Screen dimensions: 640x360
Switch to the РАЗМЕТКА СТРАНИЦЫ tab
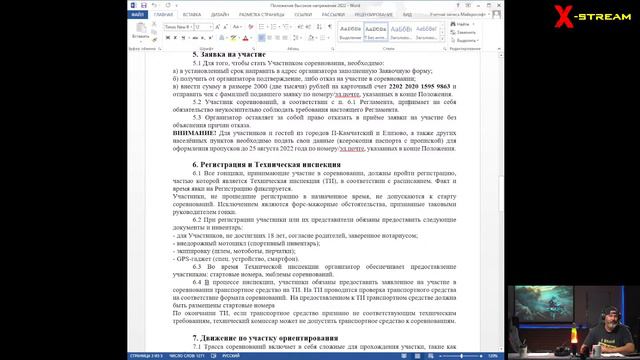point(262,14)
